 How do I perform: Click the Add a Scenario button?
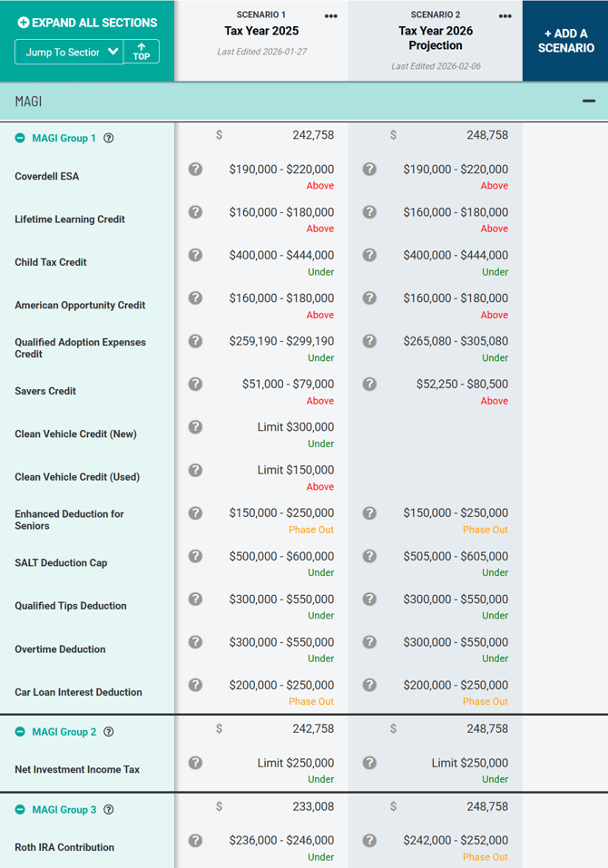click(564, 41)
